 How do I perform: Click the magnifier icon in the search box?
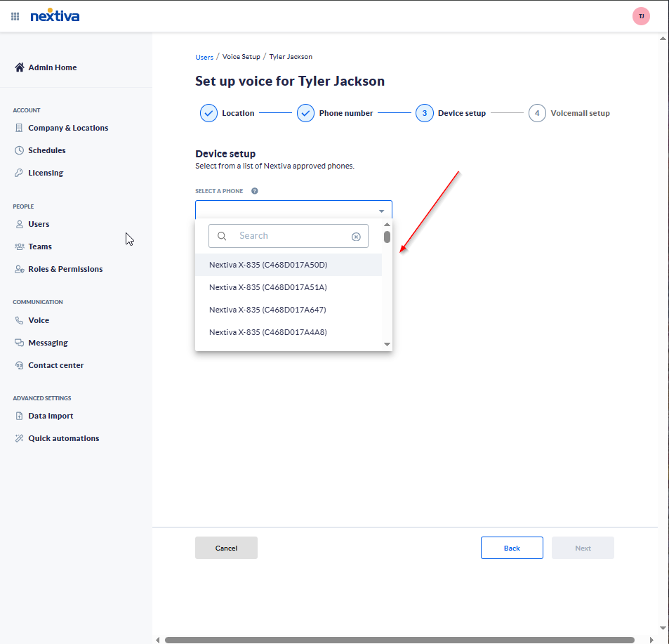pyautogui.click(x=222, y=236)
